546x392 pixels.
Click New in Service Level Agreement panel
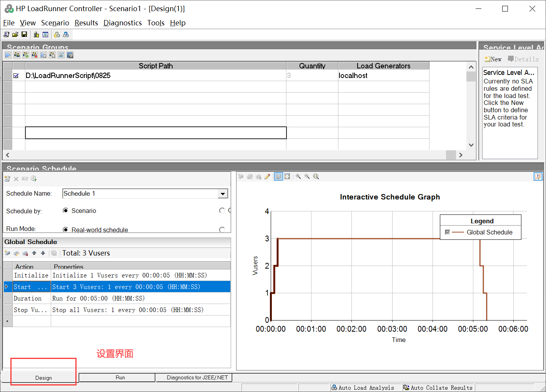[493, 59]
